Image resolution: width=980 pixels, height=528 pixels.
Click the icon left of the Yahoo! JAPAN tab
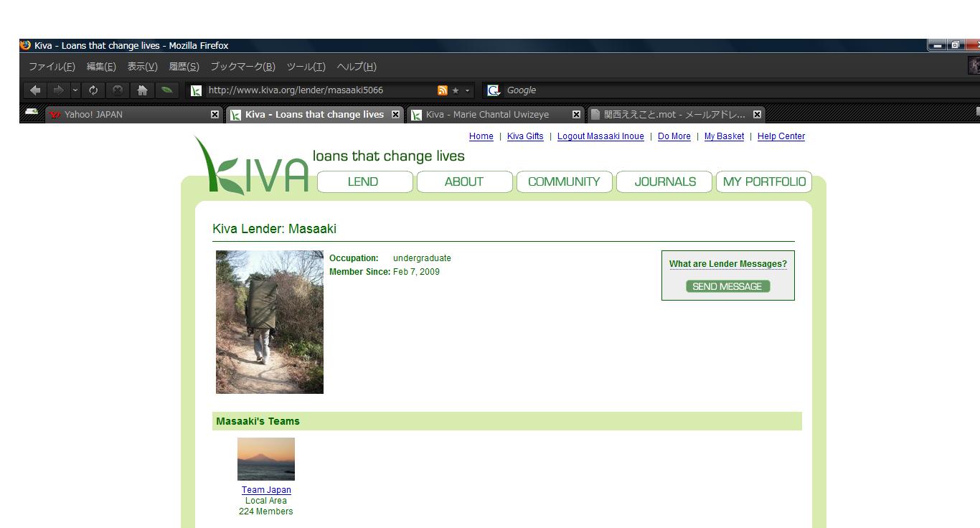coord(32,113)
